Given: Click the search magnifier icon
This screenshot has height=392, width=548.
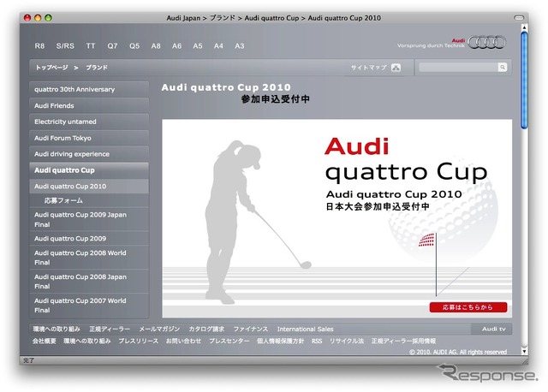Looking at the screenshot, I should tap(503, 67).
